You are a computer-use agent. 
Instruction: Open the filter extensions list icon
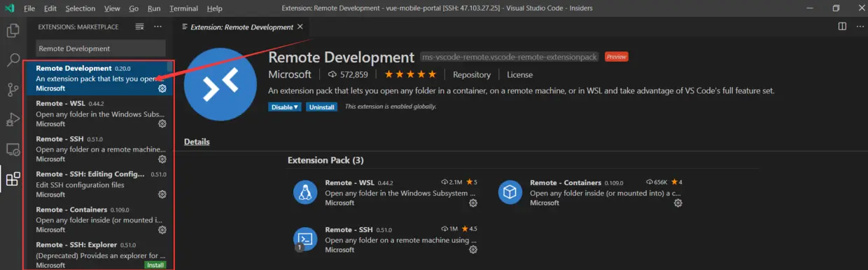tap(139, 27)
